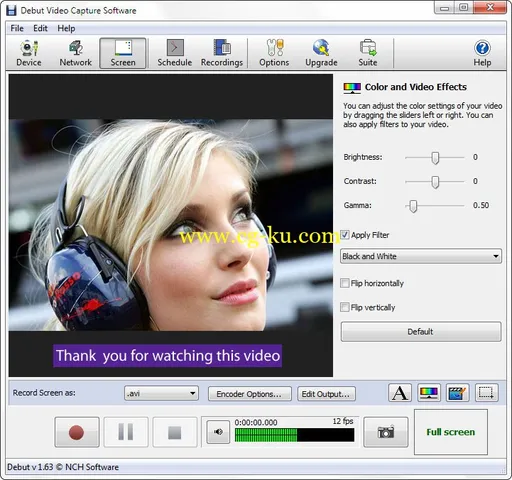Click the 12 fps indicator
The height and width of the screenshot is (480, 512).
coord(343,421)
